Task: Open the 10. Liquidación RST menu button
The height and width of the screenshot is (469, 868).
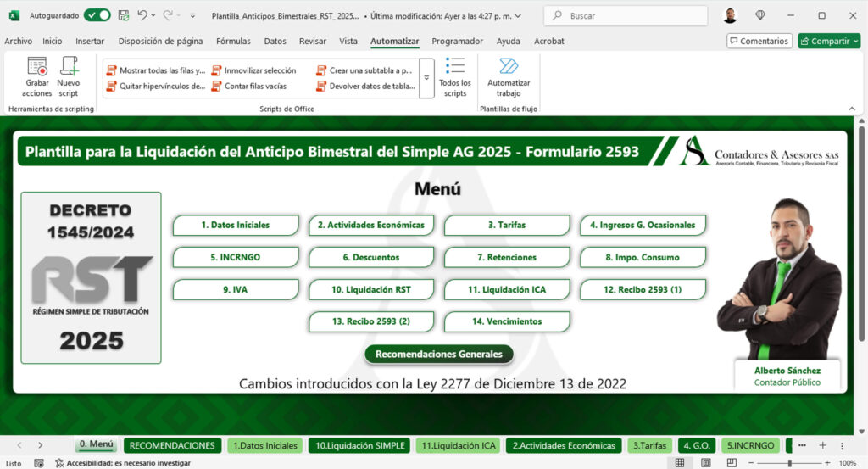Action: [x=371, y=290]
